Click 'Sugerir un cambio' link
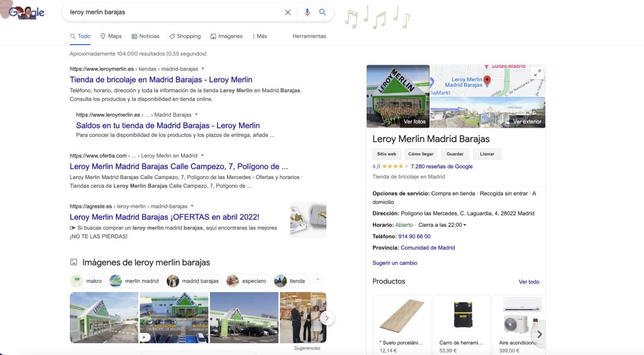The height and width of the screenshot is (355, 644). (395, 263)
